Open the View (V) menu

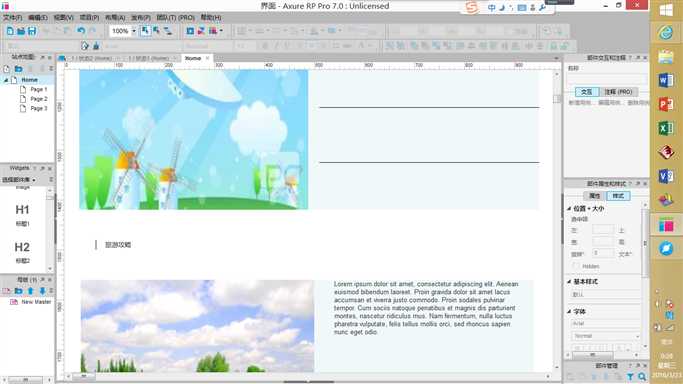pyautogui.click(x=64, y=17)
